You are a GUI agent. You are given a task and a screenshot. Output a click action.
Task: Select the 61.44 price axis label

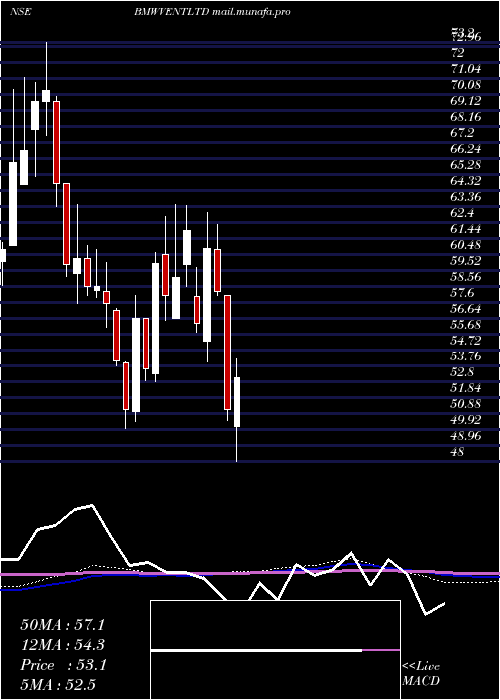click(x=466, y=229)
